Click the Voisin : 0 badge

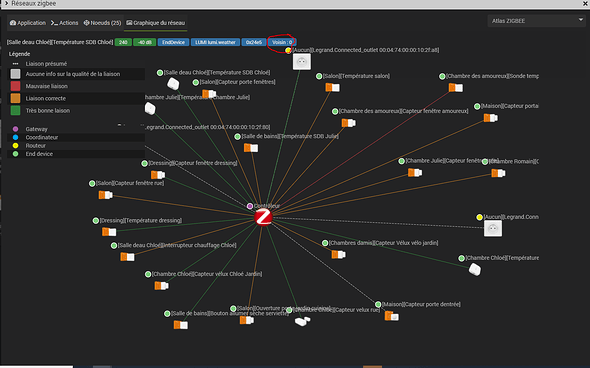(x=282, y=42)
